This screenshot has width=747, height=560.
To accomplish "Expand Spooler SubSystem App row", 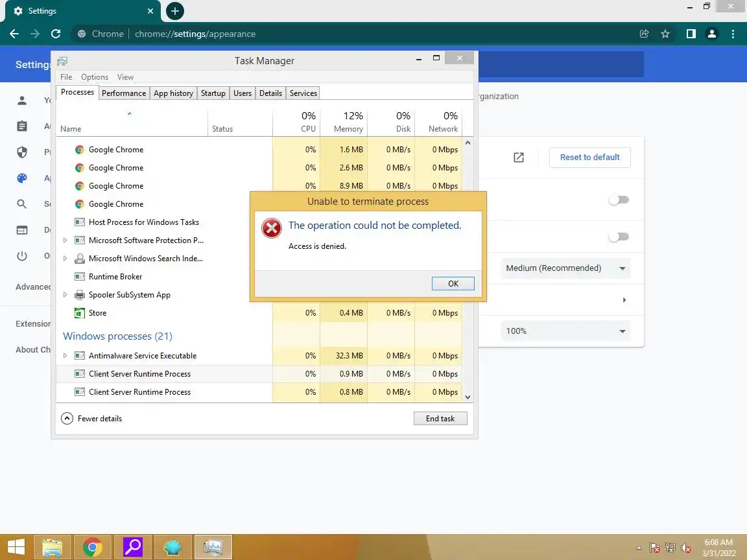I will [65, 295].
